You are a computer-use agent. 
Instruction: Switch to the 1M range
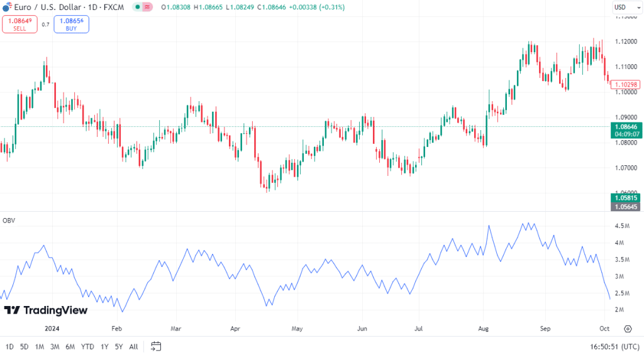coord(40,347)
